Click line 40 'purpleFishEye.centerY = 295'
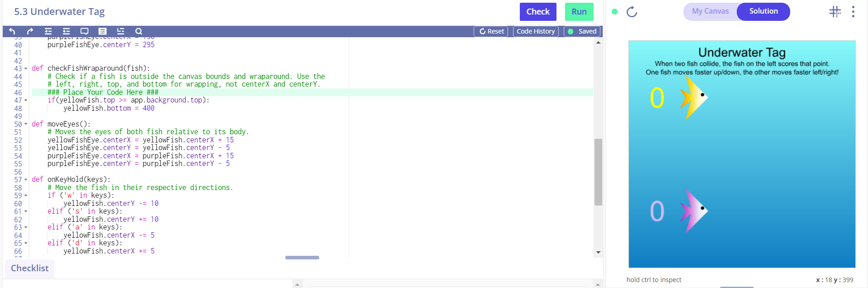 coord(101,45)
